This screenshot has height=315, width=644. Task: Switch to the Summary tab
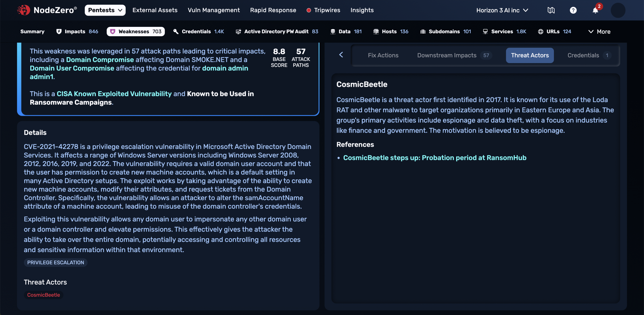32,32
